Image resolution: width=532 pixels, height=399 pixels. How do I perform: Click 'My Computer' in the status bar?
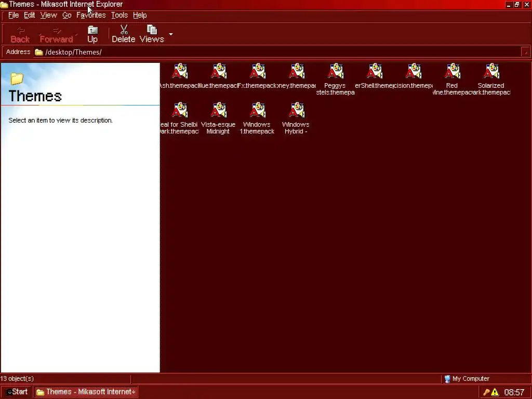click(471, 379)
